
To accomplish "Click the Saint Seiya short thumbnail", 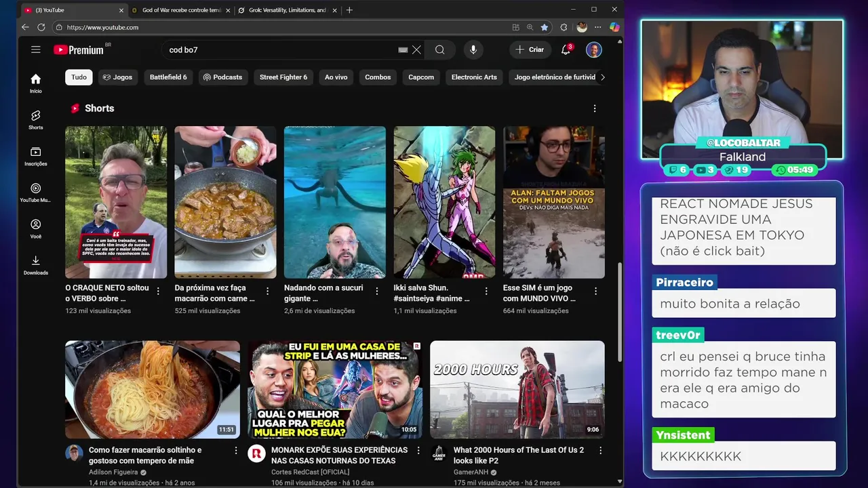I will pos(444,202).
